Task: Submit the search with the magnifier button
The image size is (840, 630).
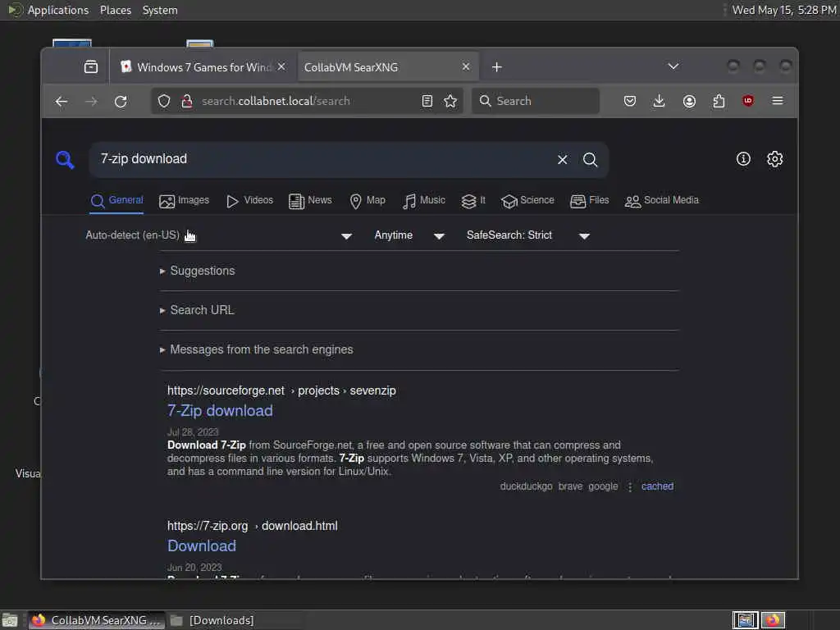Action: click(x=591, y=160)
